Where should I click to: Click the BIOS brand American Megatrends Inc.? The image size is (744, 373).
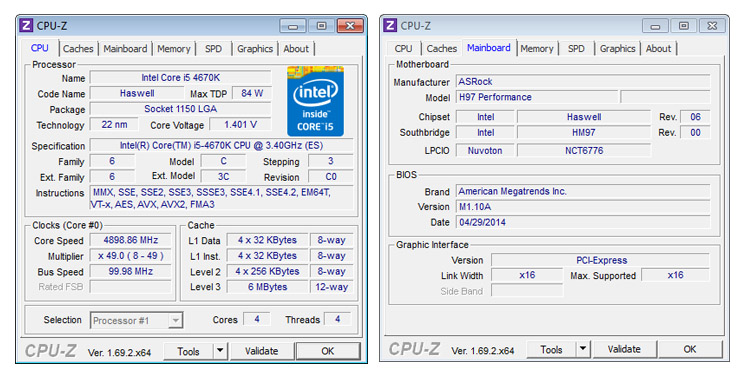click(x=583, y=191)
